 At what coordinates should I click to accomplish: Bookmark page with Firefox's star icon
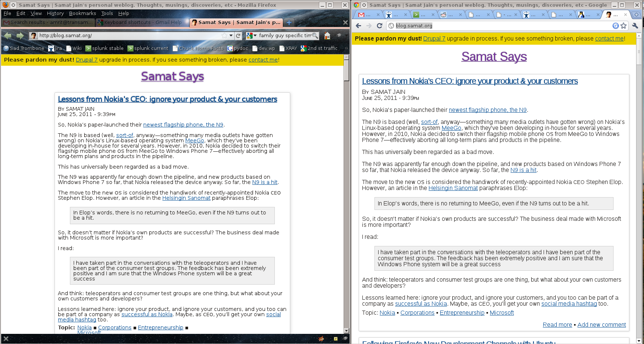224,36
